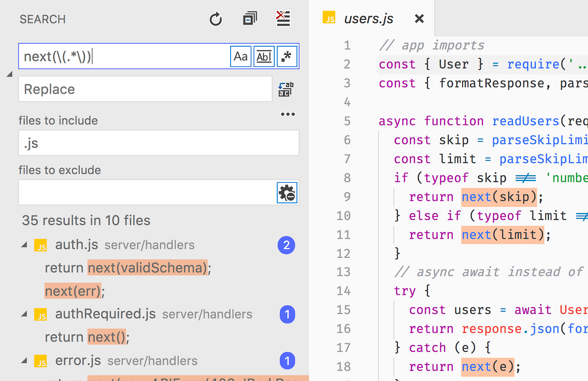Click line number 5 in gutter
Viewport: 588px width, 381px height.
(347, 121)
